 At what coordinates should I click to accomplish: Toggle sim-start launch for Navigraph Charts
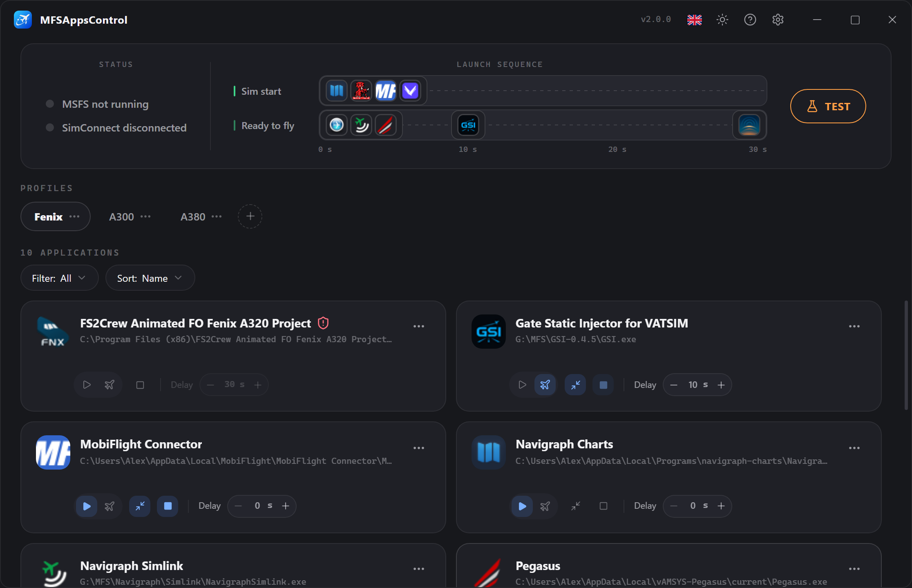pyautogui.click(x=522, y=506)
